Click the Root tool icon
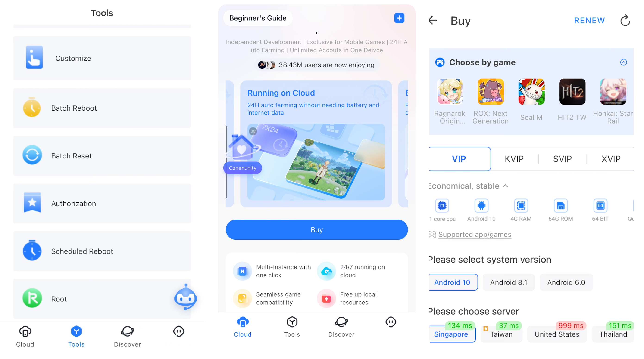Image resolution: width=644 pixels, height=359 pixels. coord(32,299)
